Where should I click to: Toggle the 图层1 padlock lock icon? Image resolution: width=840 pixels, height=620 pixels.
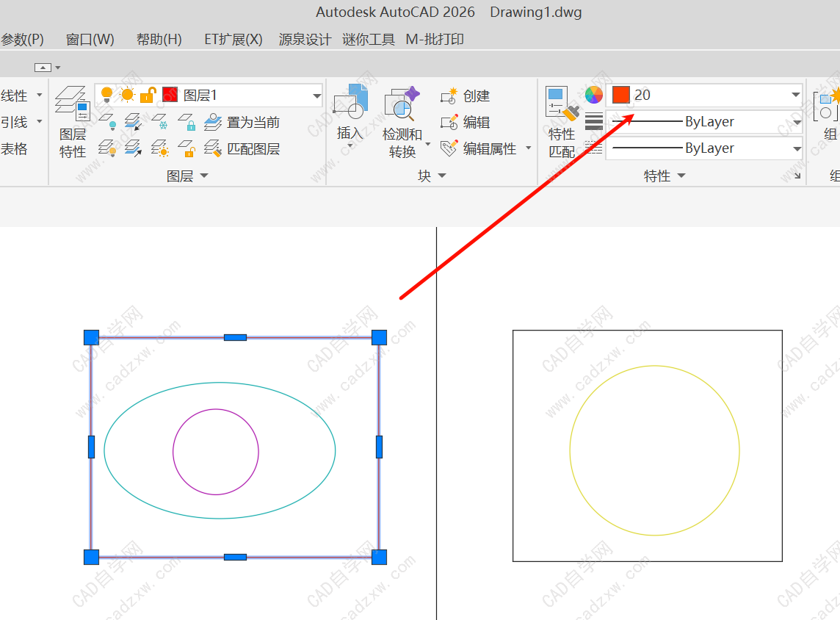point(148,95)
